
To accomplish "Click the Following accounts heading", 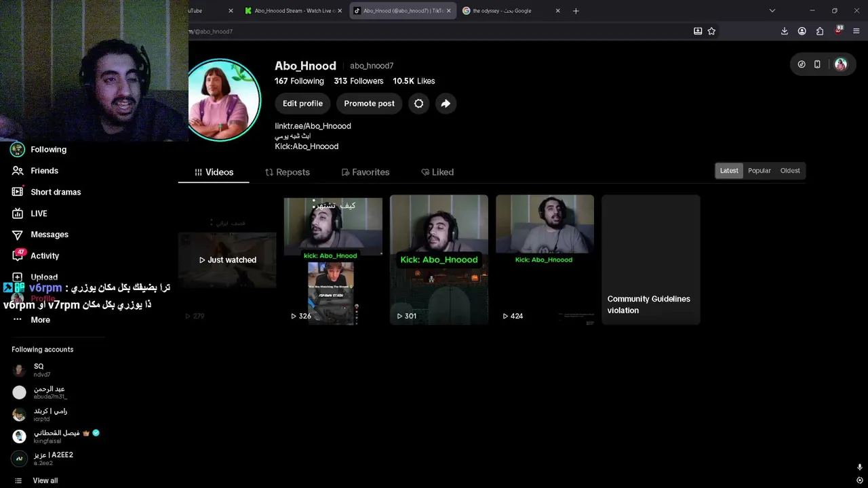I will coord(43,350).
